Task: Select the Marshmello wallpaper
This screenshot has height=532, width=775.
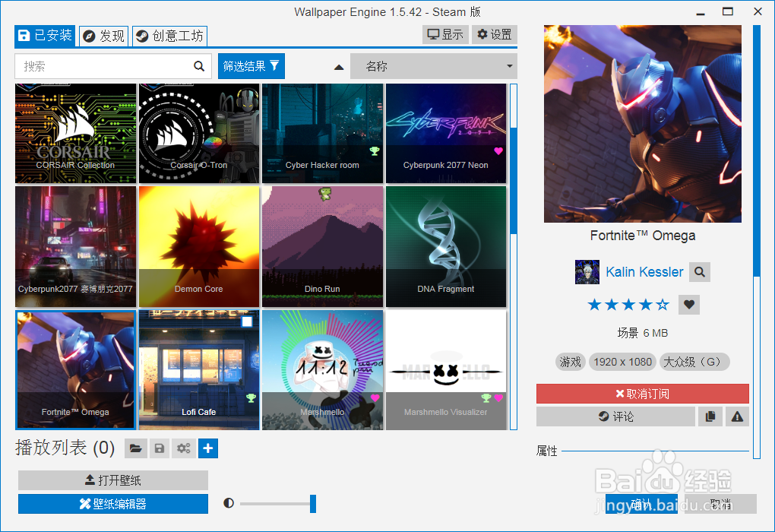Action: coord(322,370)
